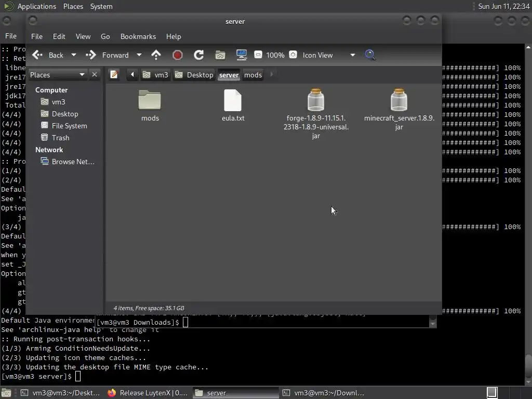Open the Forward history dropdown arrow
The height and width of the screenshot is (399, 532).
click(x=139, y=55)
